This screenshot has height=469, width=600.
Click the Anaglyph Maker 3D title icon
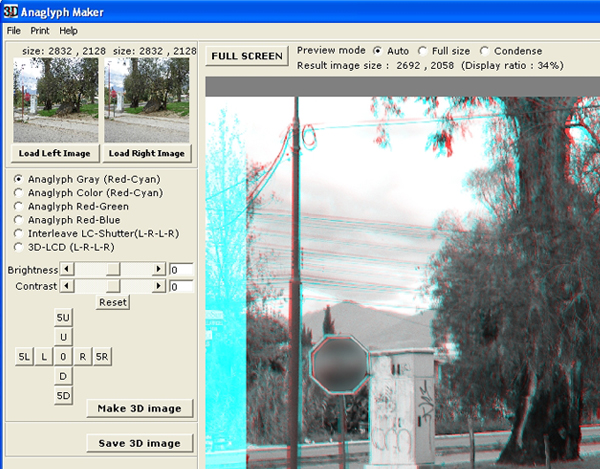pyautogui.click(x=11, y=11)
